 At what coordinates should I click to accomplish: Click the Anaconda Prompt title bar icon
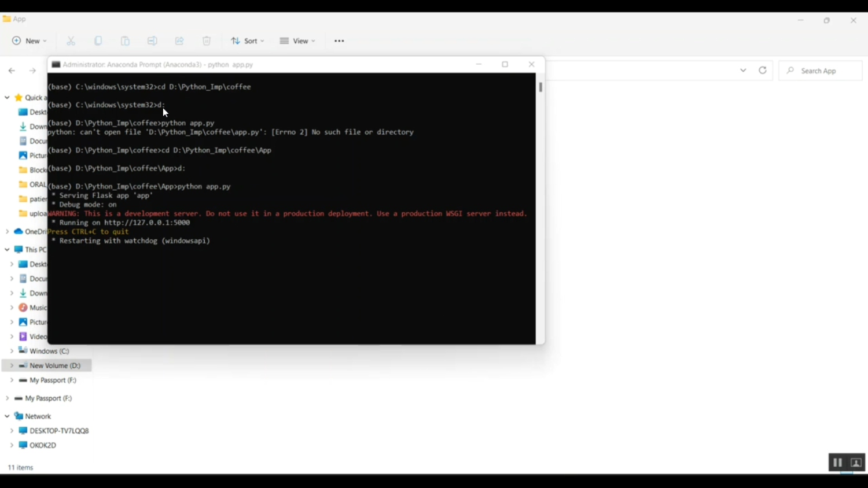[56, 65]
